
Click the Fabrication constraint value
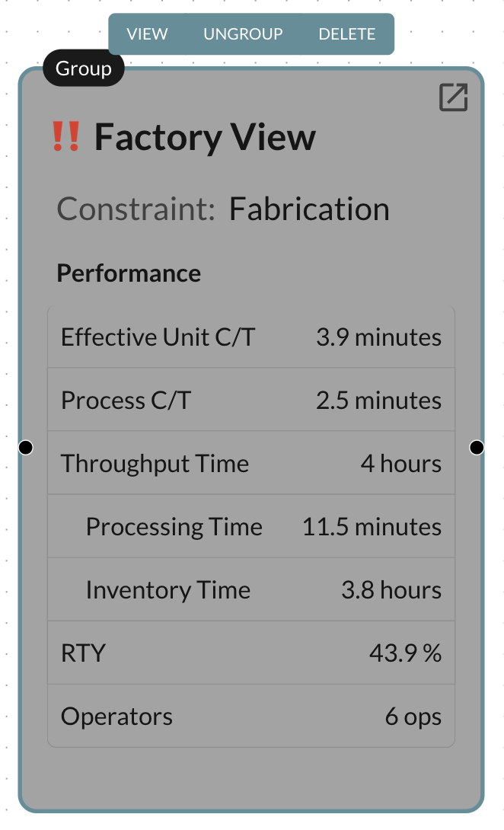pos(309,209)
